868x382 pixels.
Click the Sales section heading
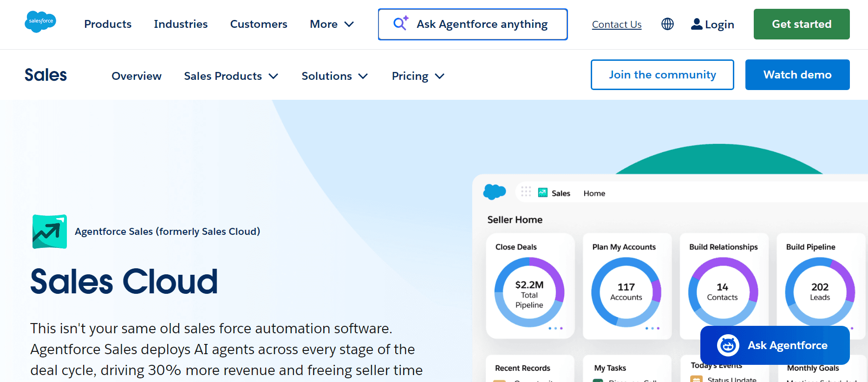pos(46,75)
